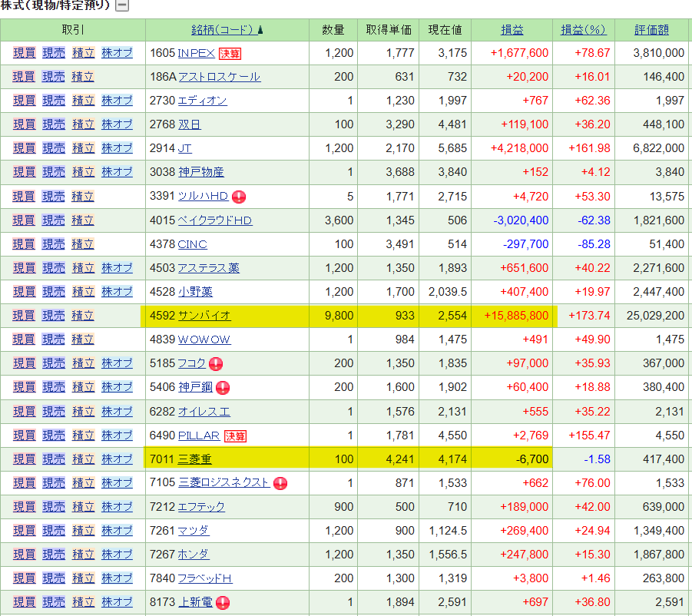Collapse the 株式(現物/特定預り) section
This screenshot has height=616, width=692.
pos(122,6)
